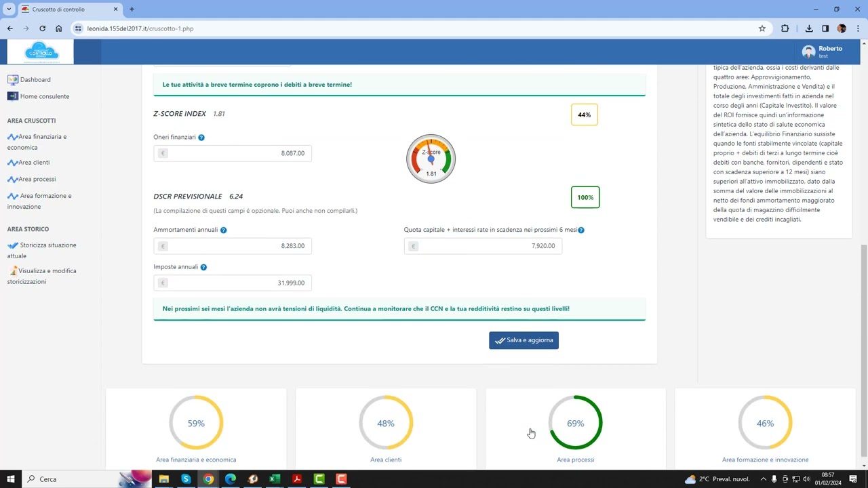Click help icon next to Quota capitale label
Image resolution: width=868 pixels, height=488 pixels.
point(581,230)
